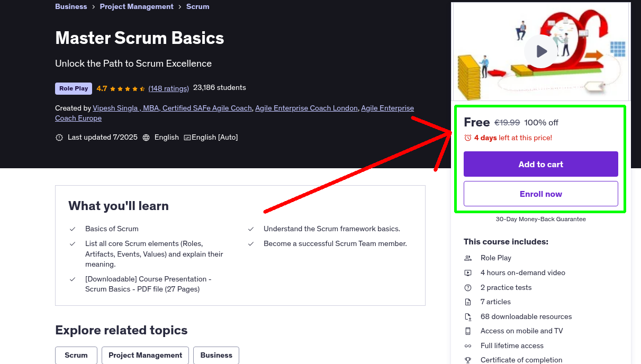The image size is (641, 364).
Task: Click the lifetime access infinity icon
Action: (468, 346)
